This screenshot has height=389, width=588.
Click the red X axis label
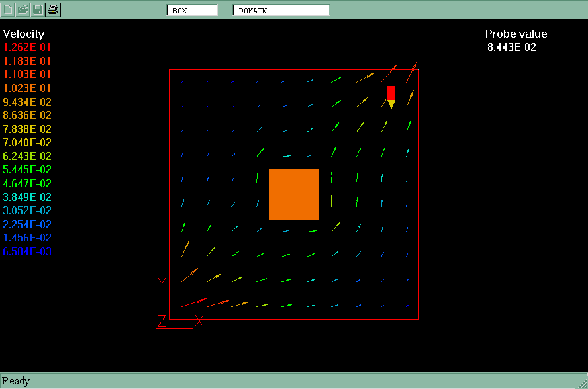pos(199,322)
